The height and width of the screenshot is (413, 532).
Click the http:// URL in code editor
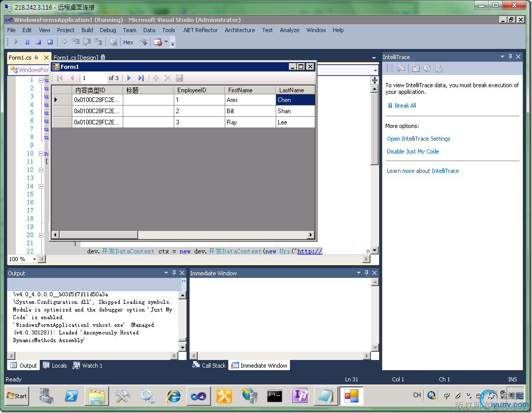309,251
